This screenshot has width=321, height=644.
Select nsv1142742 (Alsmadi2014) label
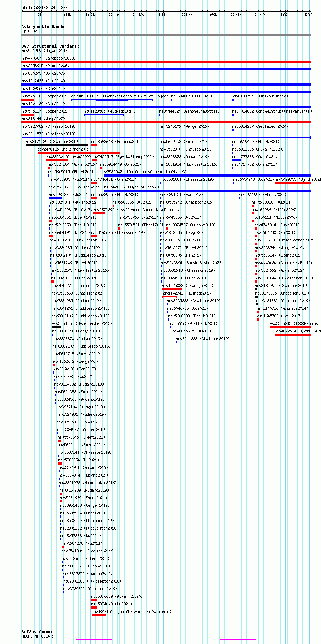[x=188, y=293]
